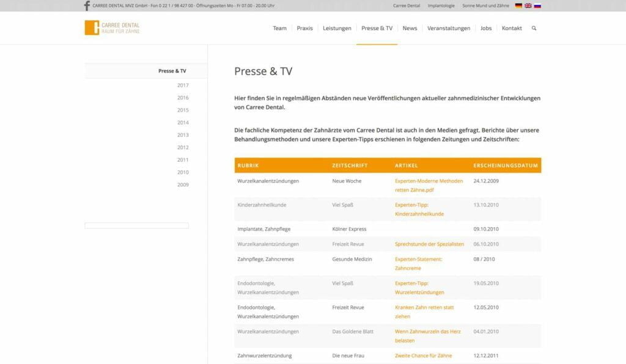Select the Zahnwurzelentzündung cell
Screen dimensions: 626x364
[264, 355]
